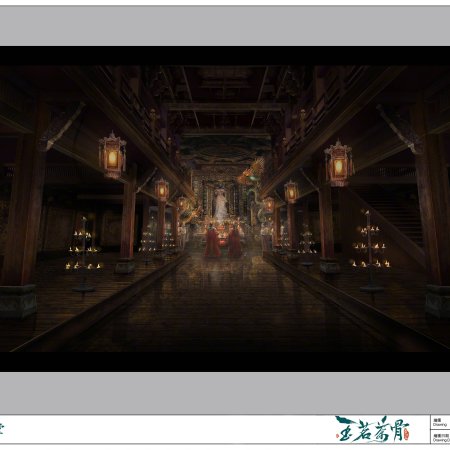This screenshot has height=450, width=450.
Task: Click the small lantern on the second right pillar
Action: pyautogui.click(x=291, y=192)
